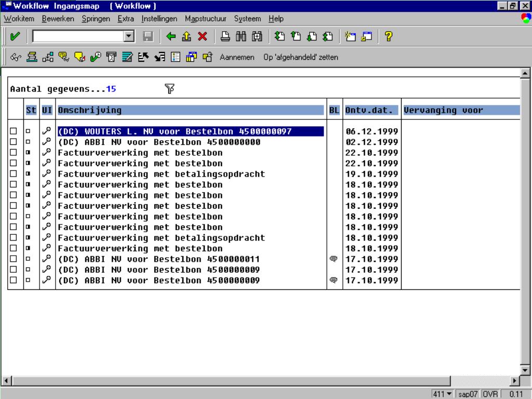Jump to last page icon

[328, 36]
